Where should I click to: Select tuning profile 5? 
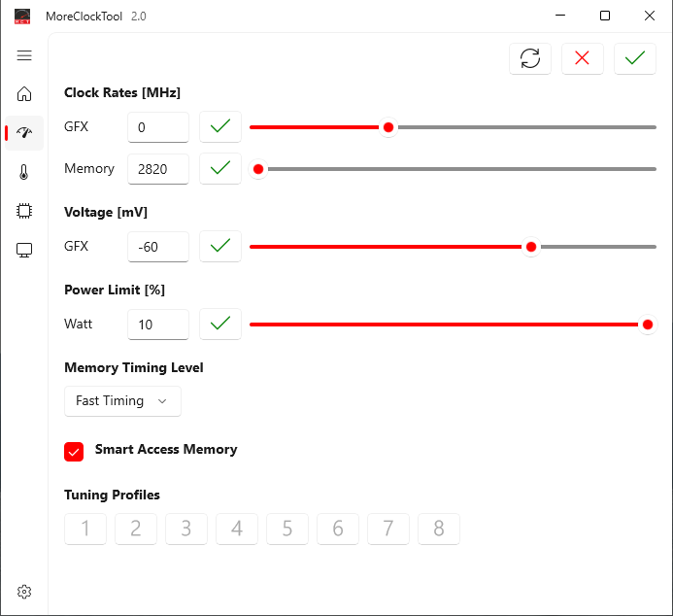pos(287,529)
